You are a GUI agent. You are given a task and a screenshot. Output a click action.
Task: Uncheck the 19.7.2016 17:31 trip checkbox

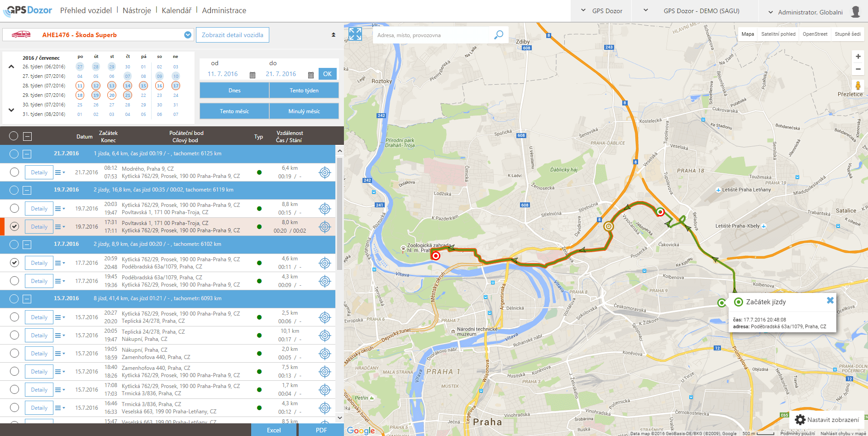[14, 227]
